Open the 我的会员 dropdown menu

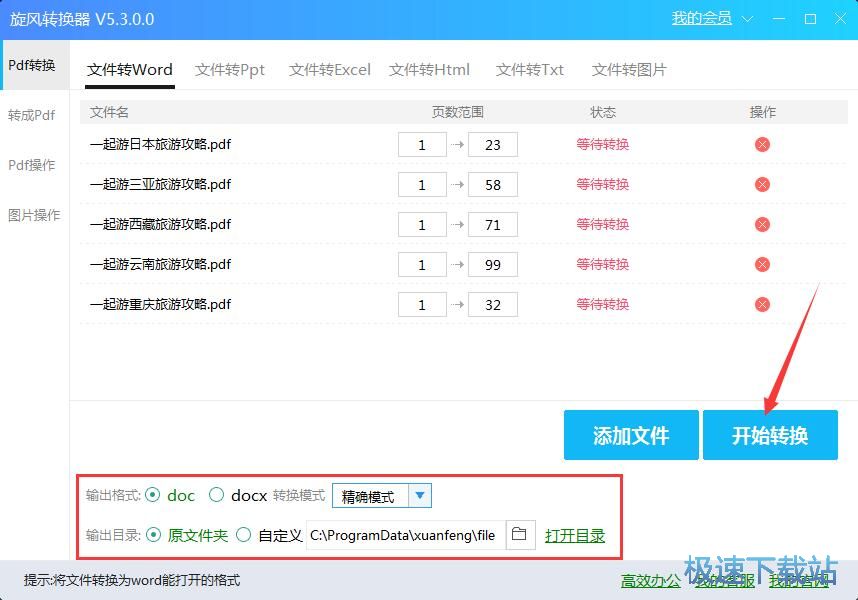coord(702,19)
